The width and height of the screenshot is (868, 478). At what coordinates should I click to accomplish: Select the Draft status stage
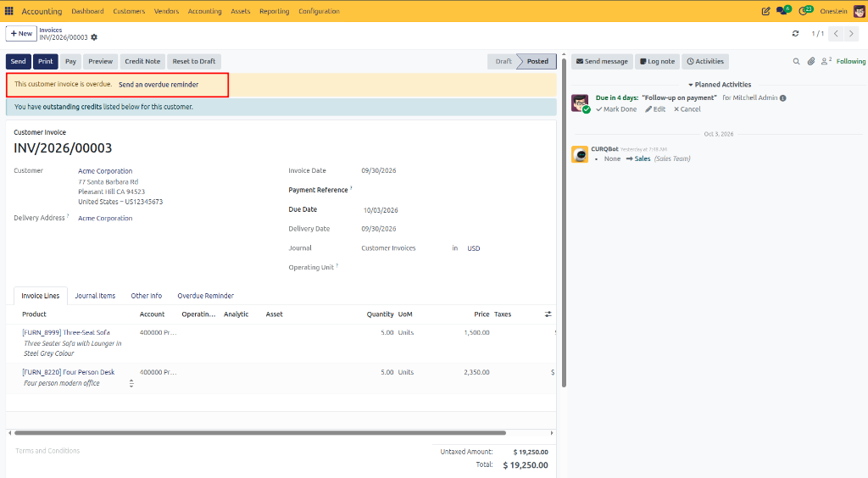pos(503,61)
